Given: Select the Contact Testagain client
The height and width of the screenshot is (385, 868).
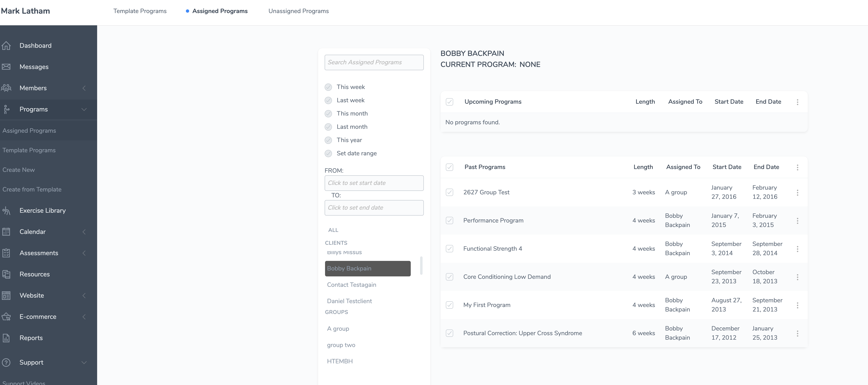Looking at the screenshot, I should point(351,285).
